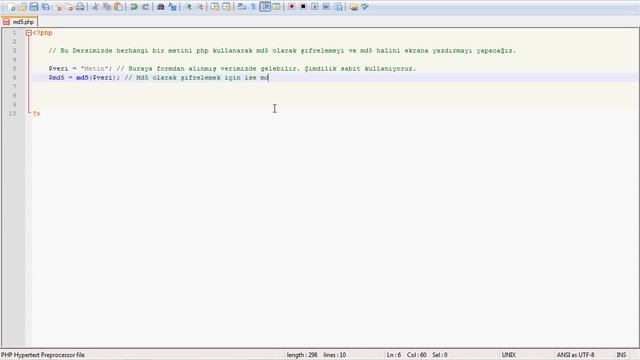Click the UNIX line-ending status entry

pos(509,355)
